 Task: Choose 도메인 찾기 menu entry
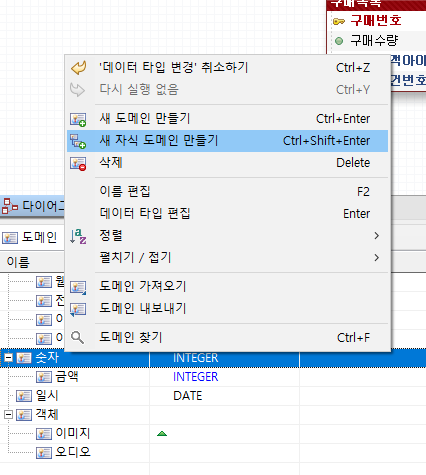coord(227,337)
